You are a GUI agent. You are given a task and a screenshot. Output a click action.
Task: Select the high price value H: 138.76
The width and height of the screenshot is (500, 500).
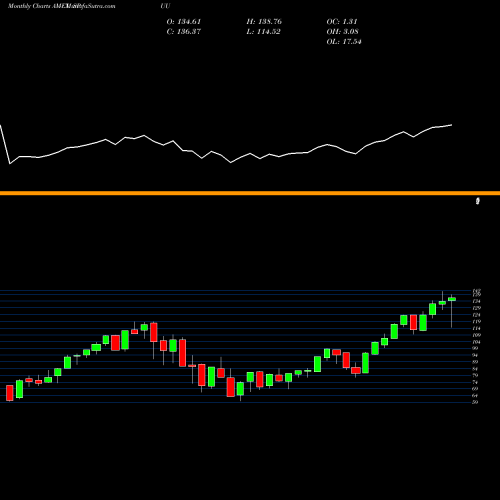pos(264,22)
